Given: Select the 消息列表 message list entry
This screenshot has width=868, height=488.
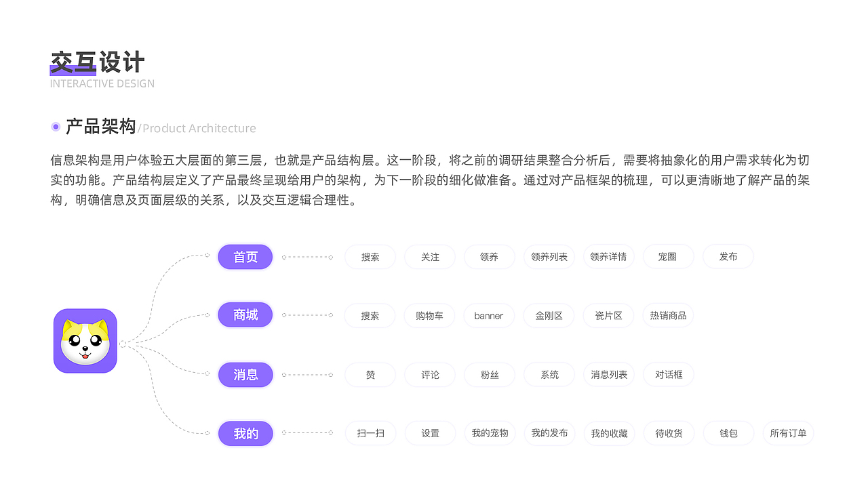Looking at the screenshot, I should pyautogui.click(x=608, y=374).
